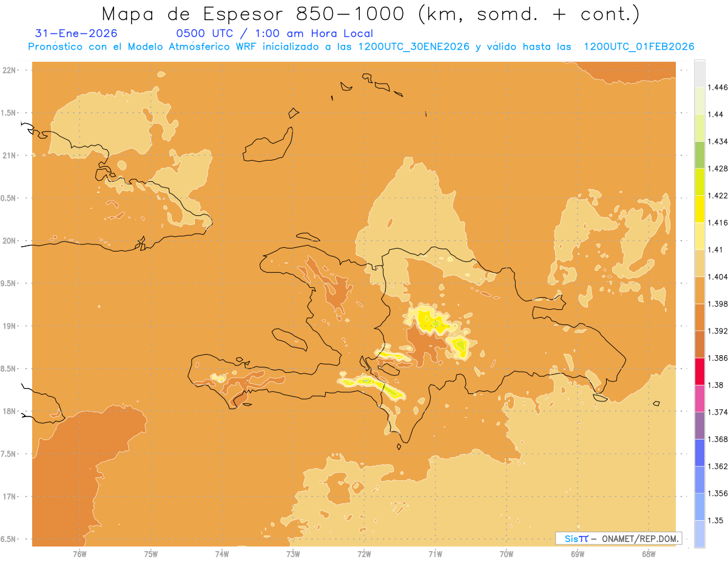Click the '1.434' colorbar value

[719, 141]
